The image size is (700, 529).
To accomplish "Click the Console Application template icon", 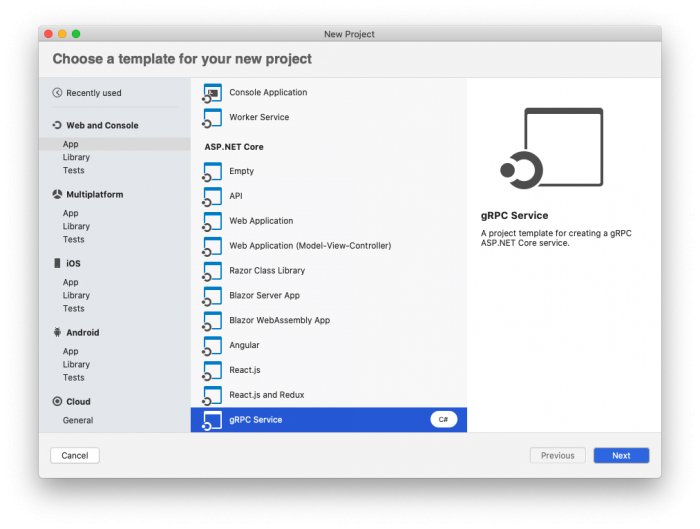I will (x=212, y=93).
